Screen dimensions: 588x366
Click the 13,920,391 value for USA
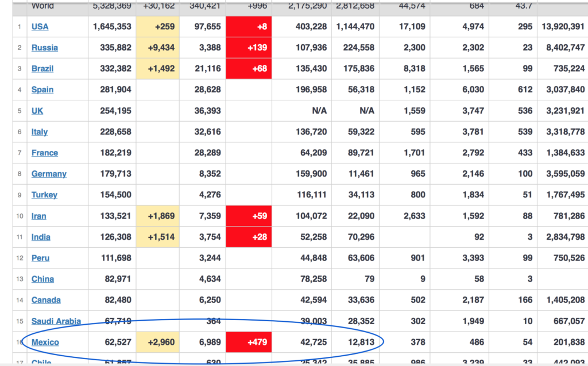563,26
